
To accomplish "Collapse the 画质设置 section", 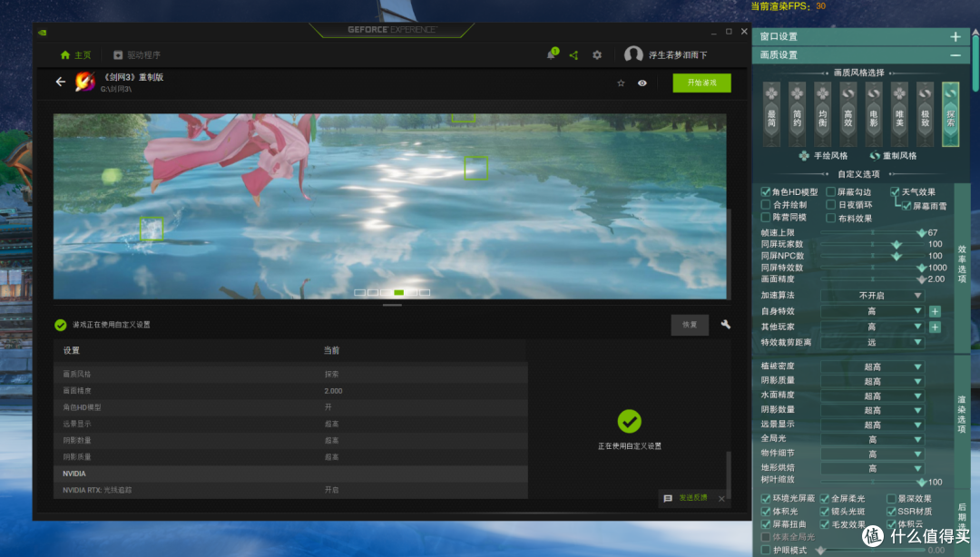I will [955, 55].
